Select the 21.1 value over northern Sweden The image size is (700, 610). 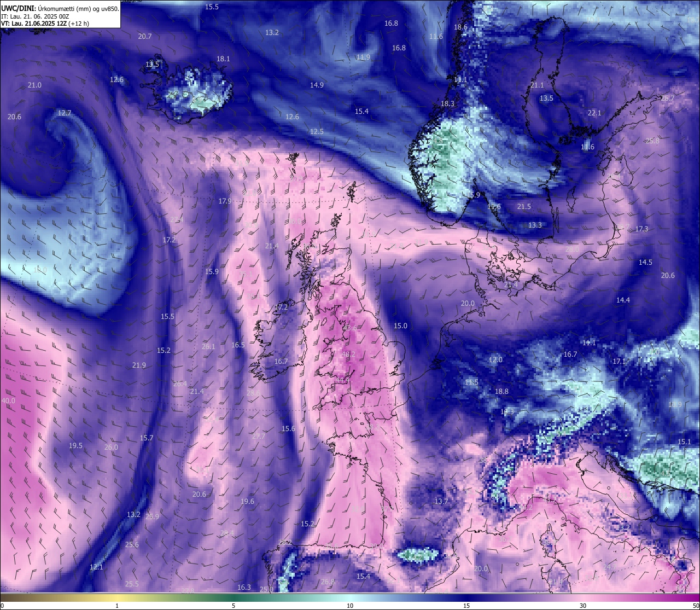click(537, 85)
